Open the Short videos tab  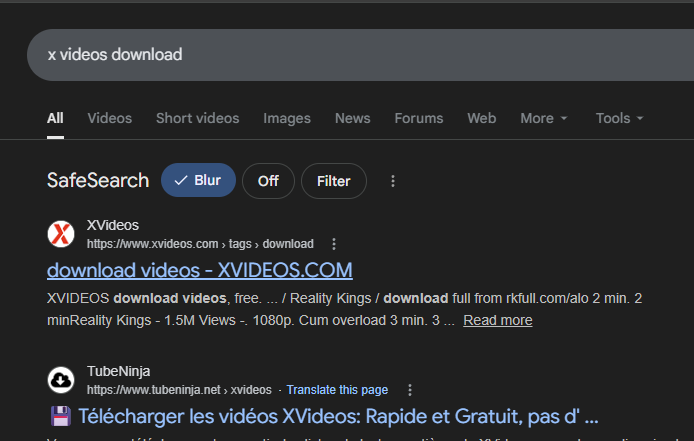197,118
